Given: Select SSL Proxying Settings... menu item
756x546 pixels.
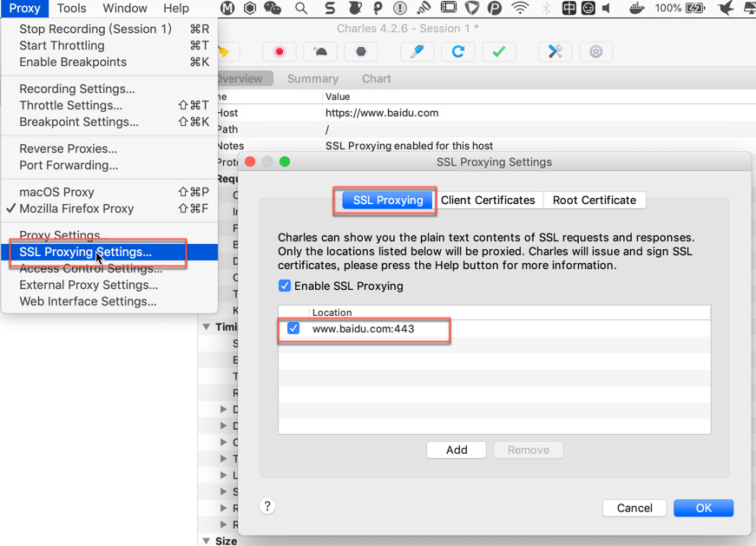Looking at the screenshot, I should point(109,252).
